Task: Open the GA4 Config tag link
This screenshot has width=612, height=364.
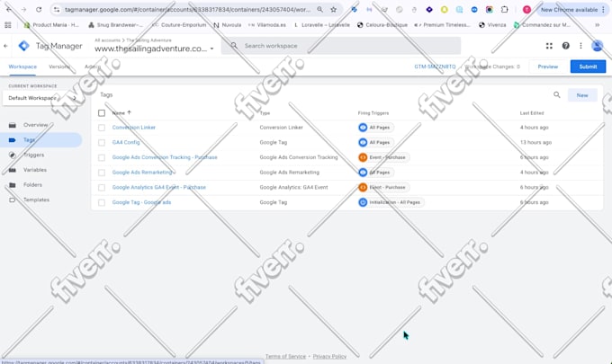Action: coord(126,142)
